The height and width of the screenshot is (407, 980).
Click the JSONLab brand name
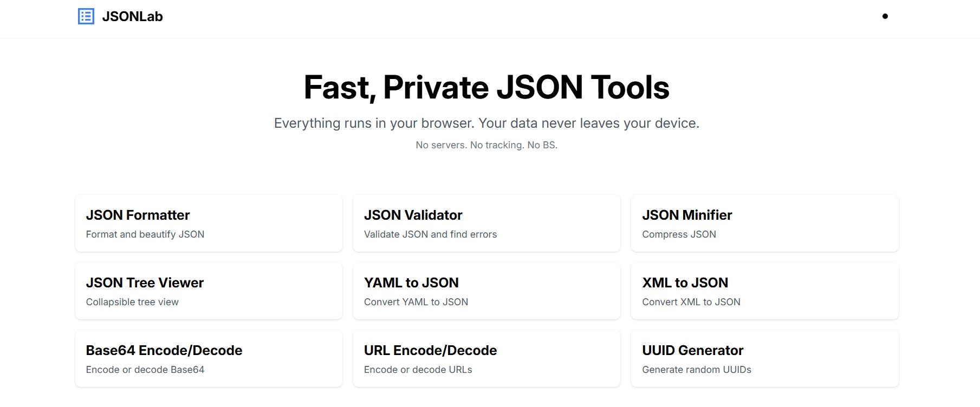tap(132, 16)
